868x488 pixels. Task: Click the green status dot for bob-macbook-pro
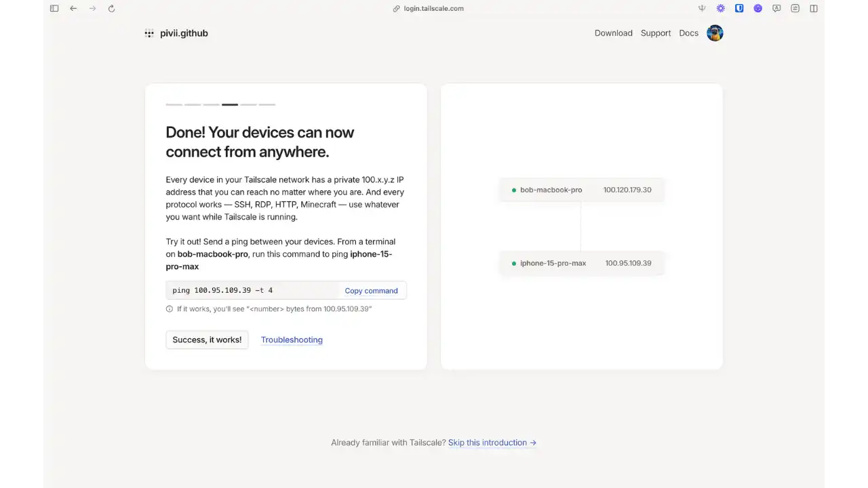click(514, 190)
